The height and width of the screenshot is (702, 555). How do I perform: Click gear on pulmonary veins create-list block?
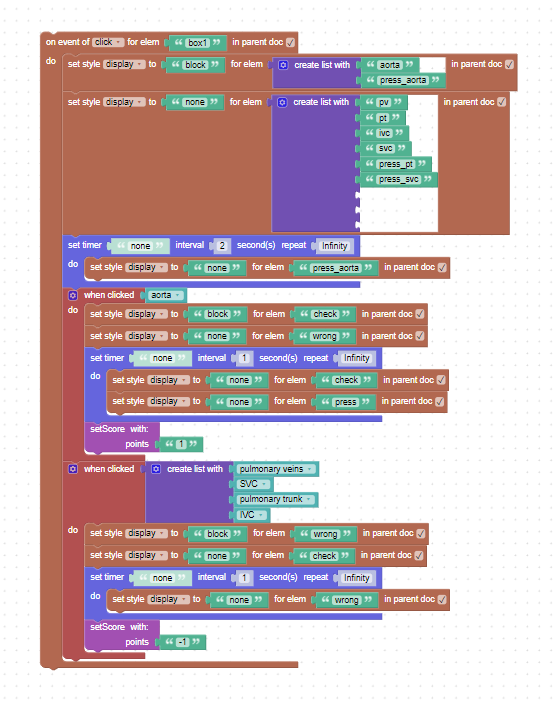point(156,469)
